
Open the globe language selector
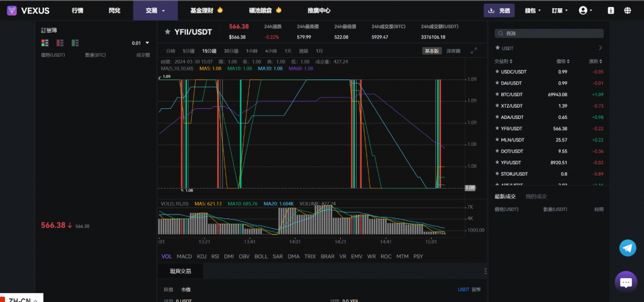[628, 10]
